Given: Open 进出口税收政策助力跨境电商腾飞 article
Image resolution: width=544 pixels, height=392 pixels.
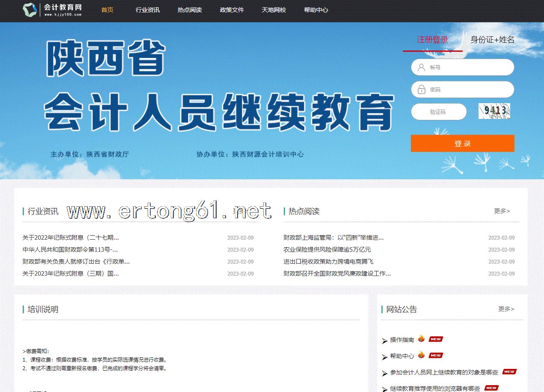Looking at the screenshot, I should [x=328, y=261].
